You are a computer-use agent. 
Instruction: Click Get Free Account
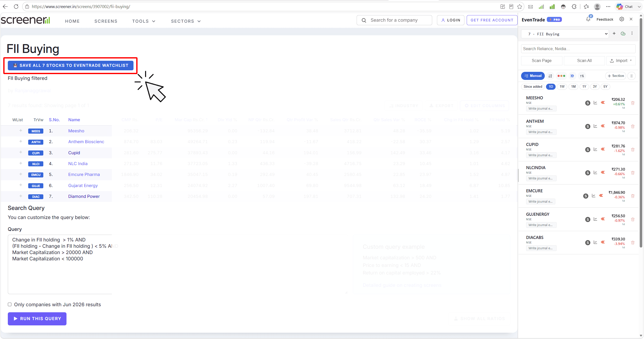492,20
